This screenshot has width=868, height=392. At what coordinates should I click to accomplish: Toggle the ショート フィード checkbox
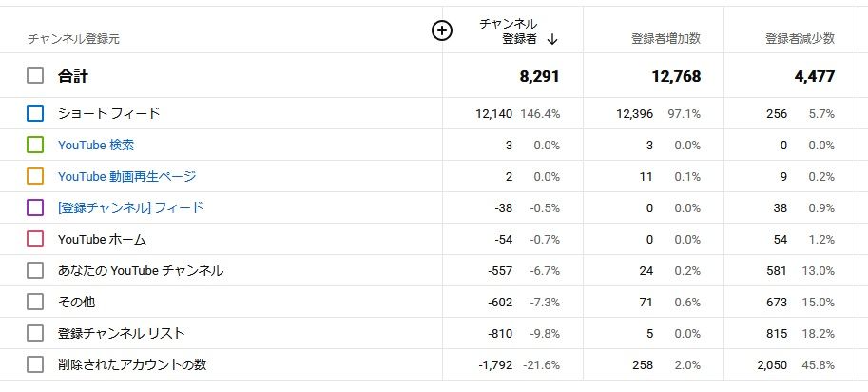click(x=35, y=113)
